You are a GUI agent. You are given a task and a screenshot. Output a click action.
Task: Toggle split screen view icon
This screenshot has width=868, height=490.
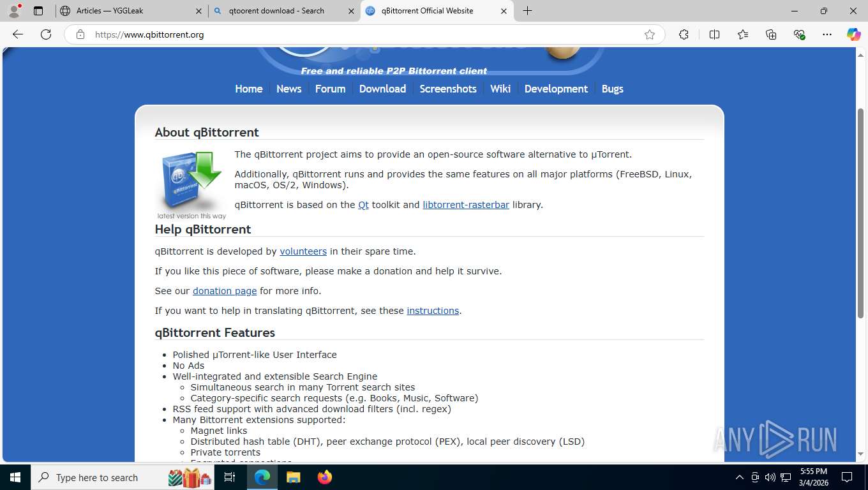click(714, 34)
